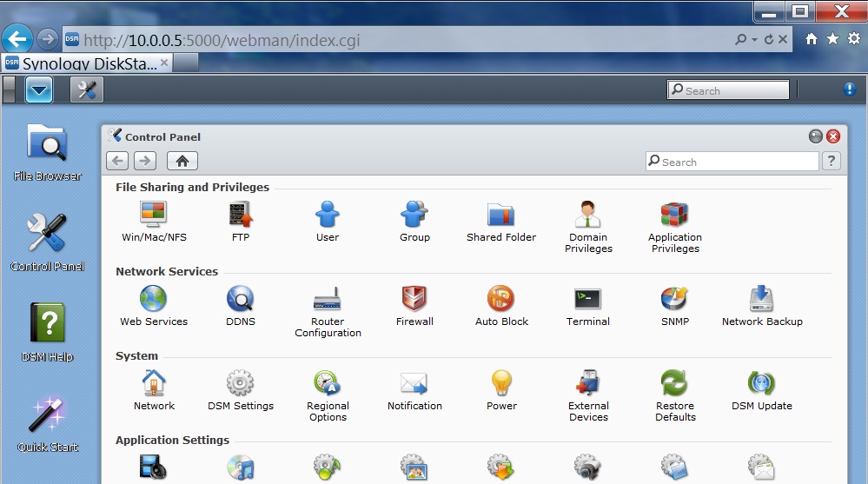Viewport: 868px width, 484px height.
Task: Open the music application settings icon
Action: pos(241,467)
